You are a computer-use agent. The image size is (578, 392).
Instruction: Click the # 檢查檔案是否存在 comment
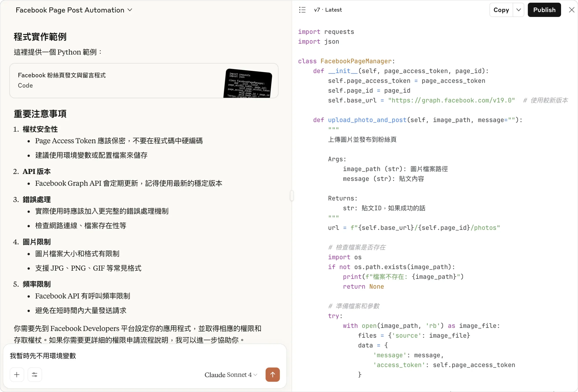click(357, 247)
